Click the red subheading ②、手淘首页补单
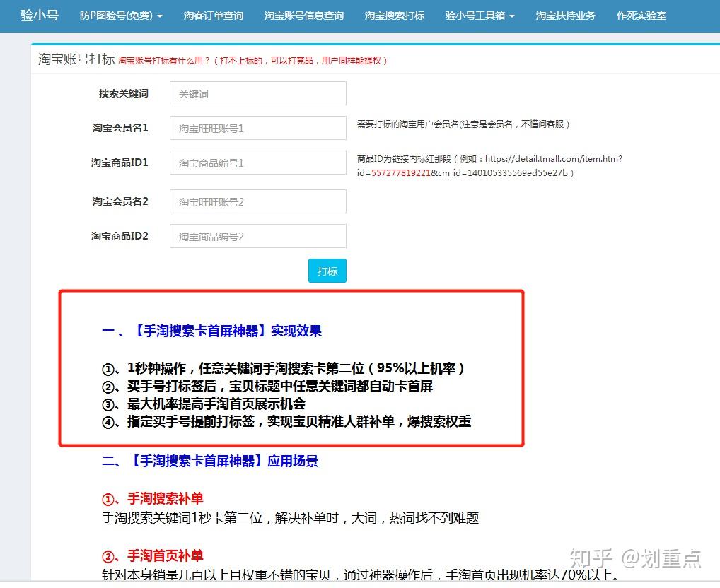Screen dimensions: 720x588 coord(153,555)
